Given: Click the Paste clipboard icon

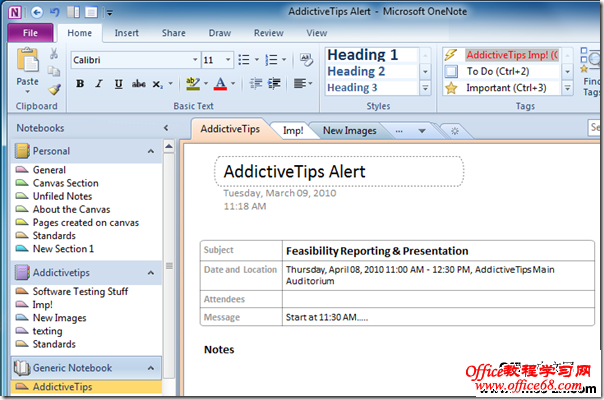Looking at the screenshot, I should (27, 60).
